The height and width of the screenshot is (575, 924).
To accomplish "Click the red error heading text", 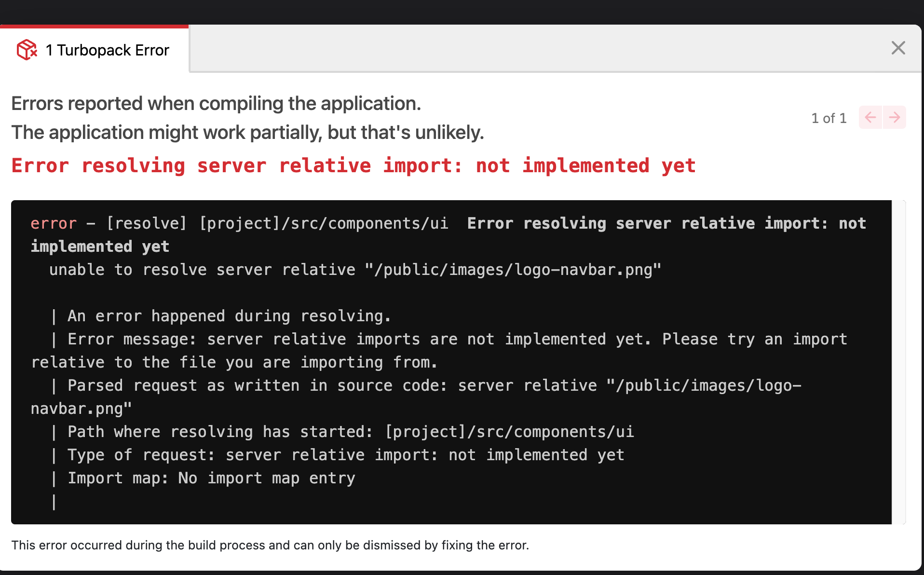I will click(353, 165).
